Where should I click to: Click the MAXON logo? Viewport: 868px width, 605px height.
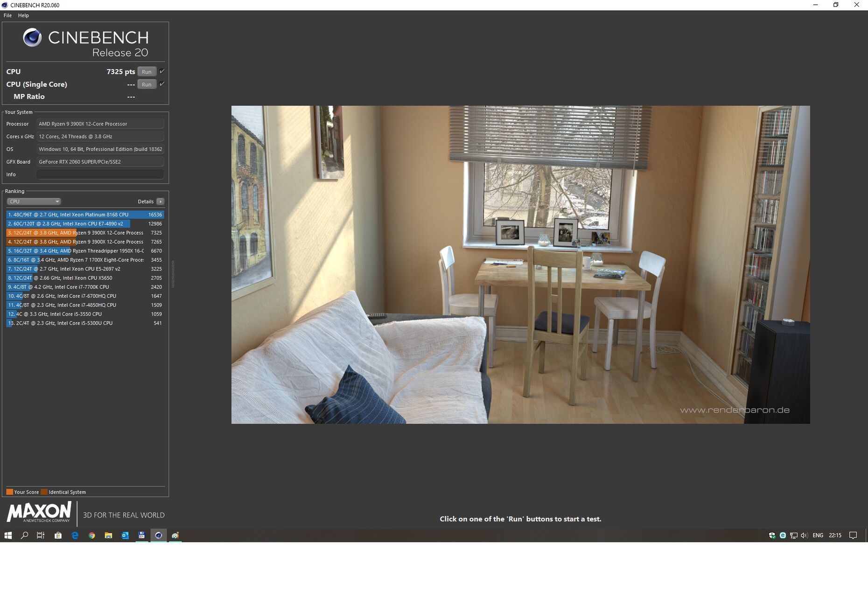point(39,512)
